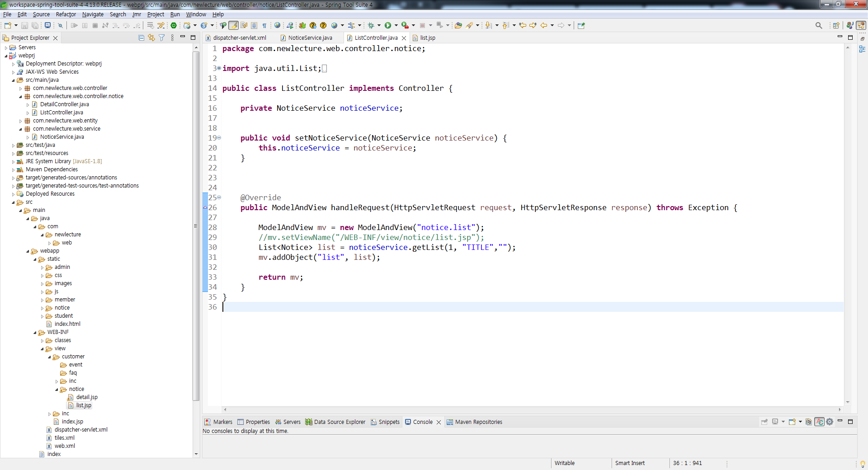Open the Window menu
Image resolution: width=868 pixels, height=470 pixels.
(196, 14)
